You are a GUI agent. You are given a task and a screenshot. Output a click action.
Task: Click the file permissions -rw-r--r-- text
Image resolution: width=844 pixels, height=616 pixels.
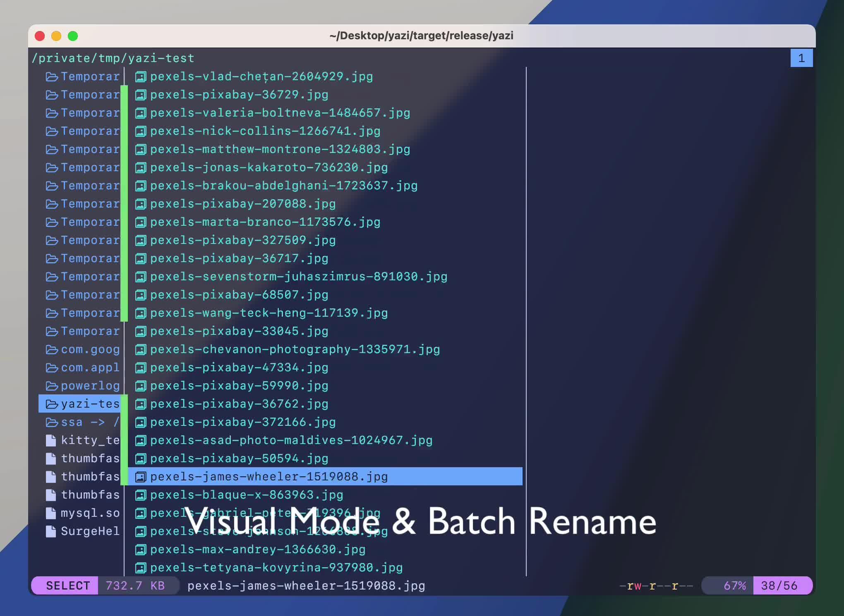tap(656, 586)
